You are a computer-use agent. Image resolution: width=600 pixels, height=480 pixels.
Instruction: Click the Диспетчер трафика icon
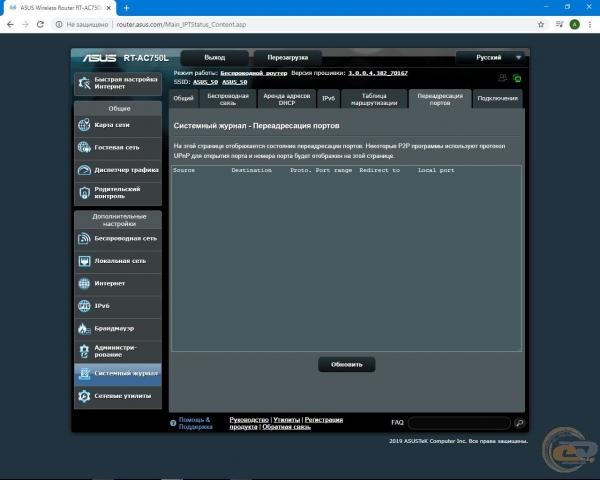84,170
